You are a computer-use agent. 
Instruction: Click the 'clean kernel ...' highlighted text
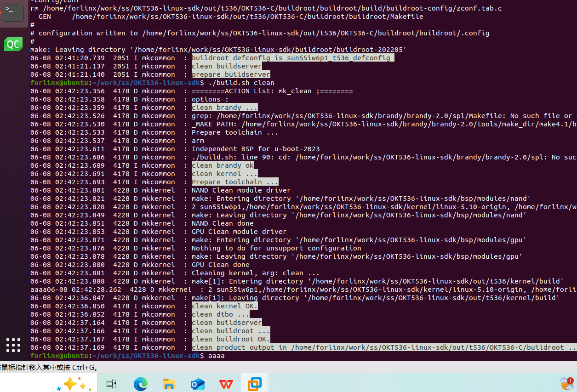click(225, 174)
